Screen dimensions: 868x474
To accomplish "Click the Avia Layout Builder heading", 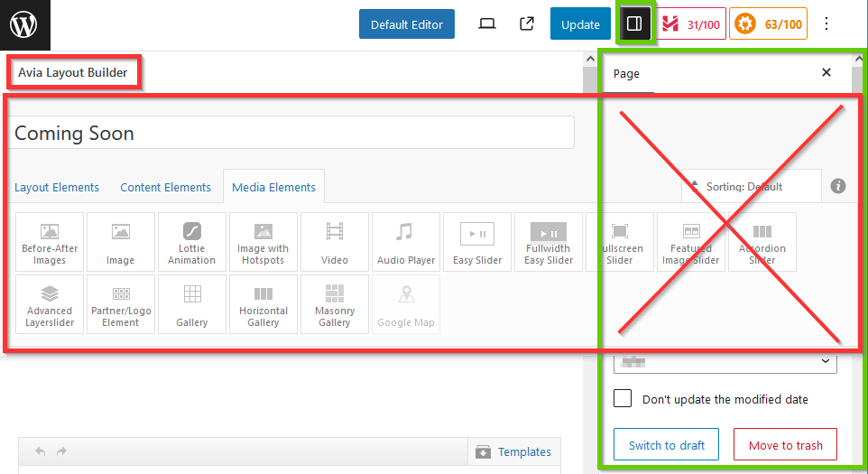I will [72, 72].
